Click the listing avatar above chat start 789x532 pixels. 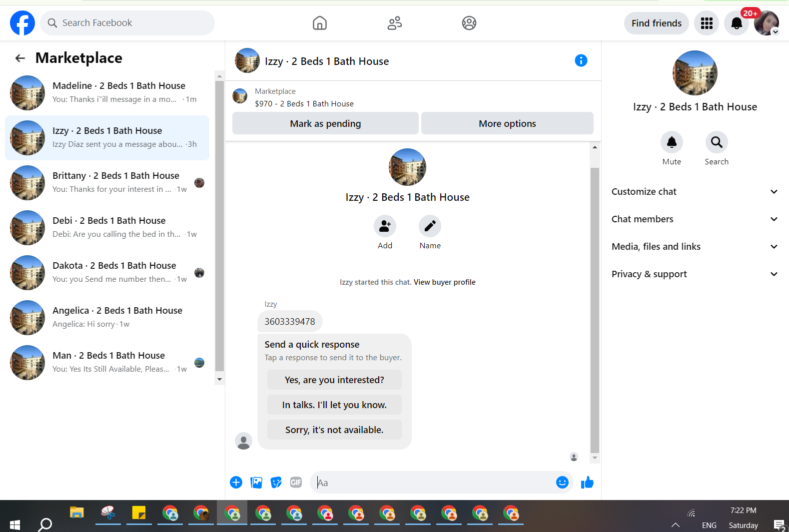tap(407, 167)
